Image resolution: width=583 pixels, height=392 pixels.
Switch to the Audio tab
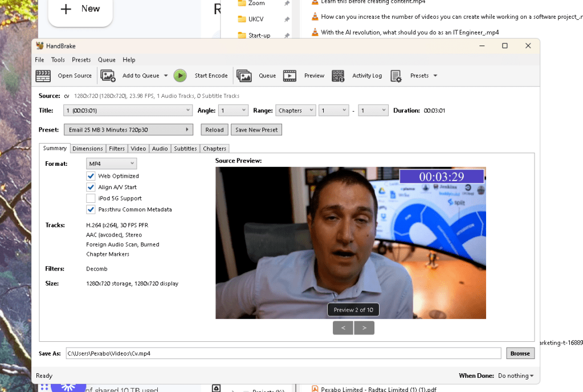pos(160,149)
